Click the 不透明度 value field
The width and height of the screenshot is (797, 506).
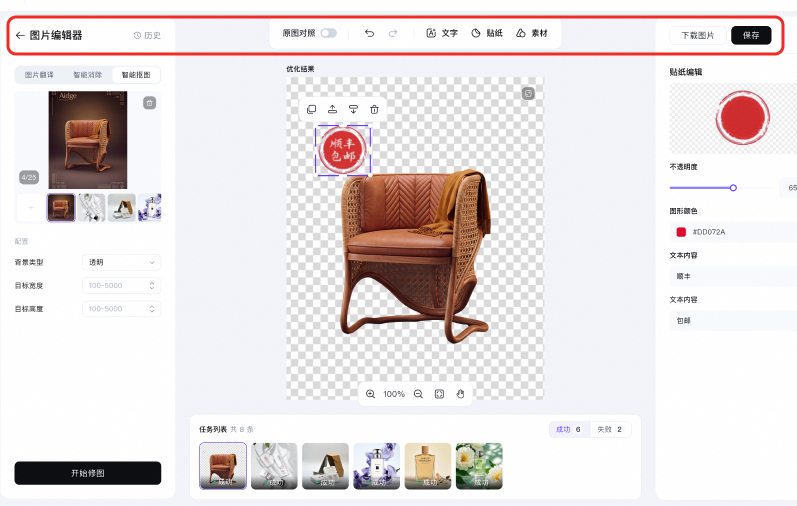tap(788, 188)
